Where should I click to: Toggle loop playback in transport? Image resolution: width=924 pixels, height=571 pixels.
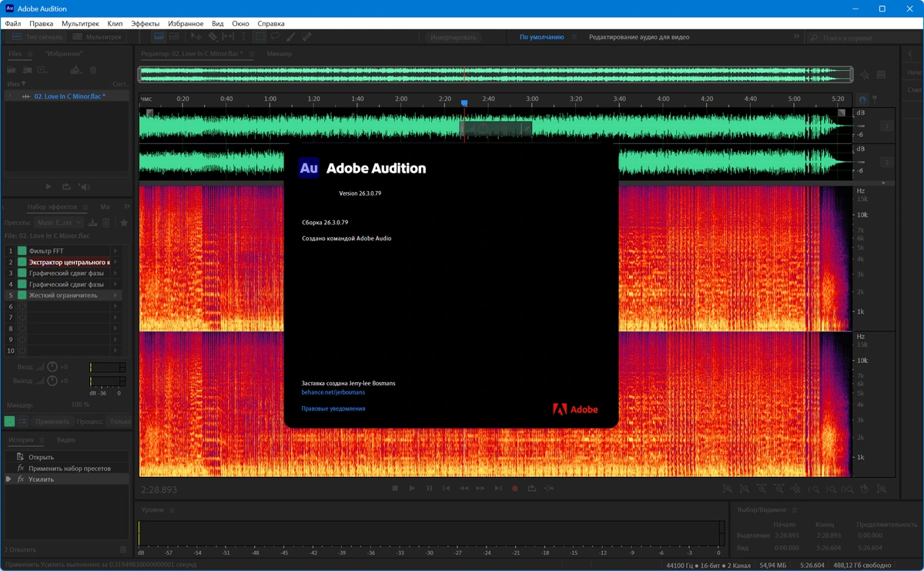pos(531,489)
